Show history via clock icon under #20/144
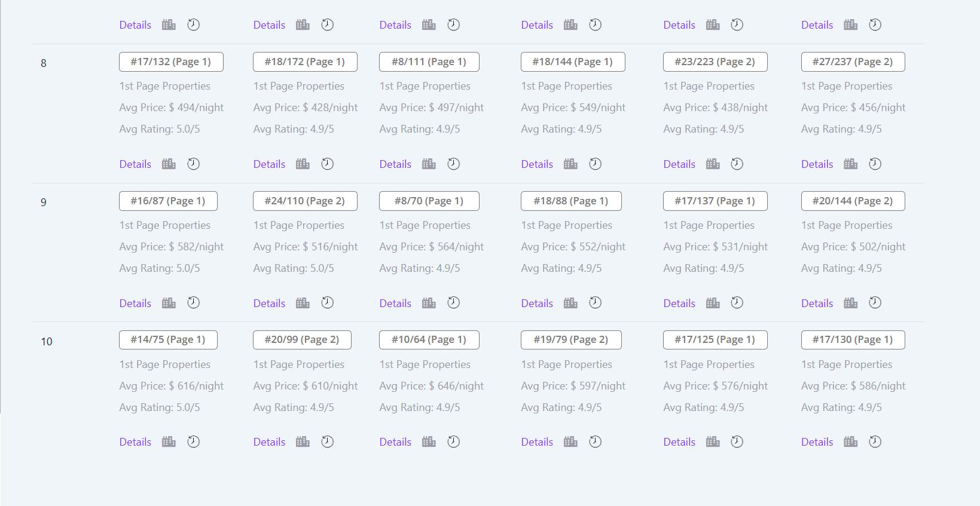The height and width of the screenshot is (506, 980). tap(875, 303)
